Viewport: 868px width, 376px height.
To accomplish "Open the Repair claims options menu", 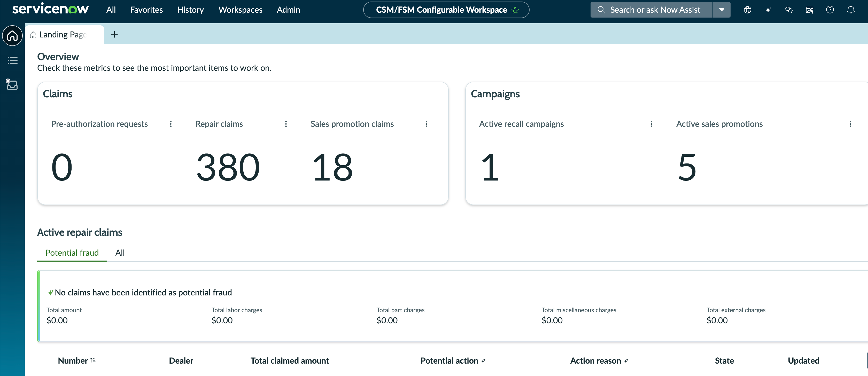I will click(286, 124).
